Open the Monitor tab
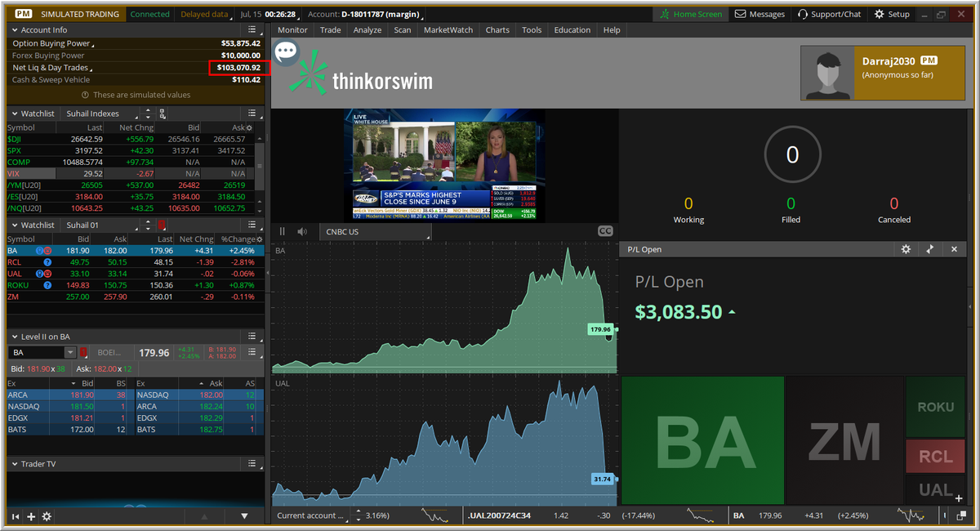 (292, 30)
